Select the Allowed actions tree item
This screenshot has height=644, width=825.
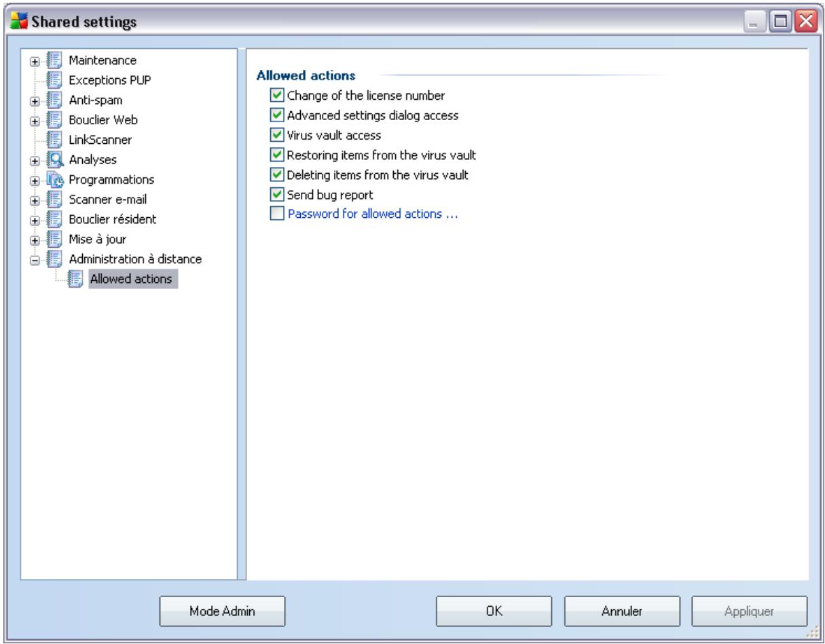tap(133, 279)
